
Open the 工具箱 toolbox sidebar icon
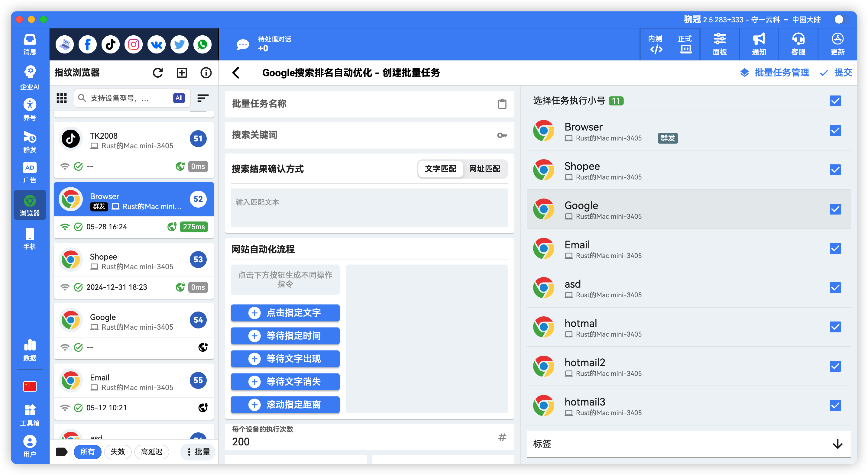(x=30, y=415)
